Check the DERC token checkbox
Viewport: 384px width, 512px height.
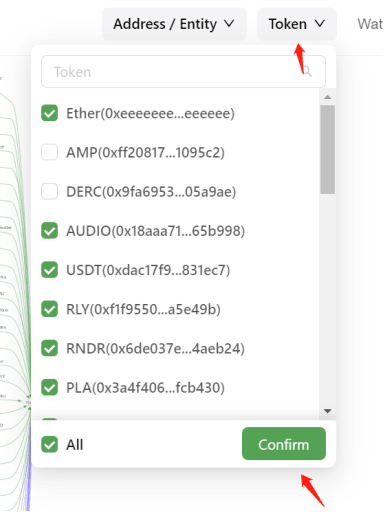point(50,191)
